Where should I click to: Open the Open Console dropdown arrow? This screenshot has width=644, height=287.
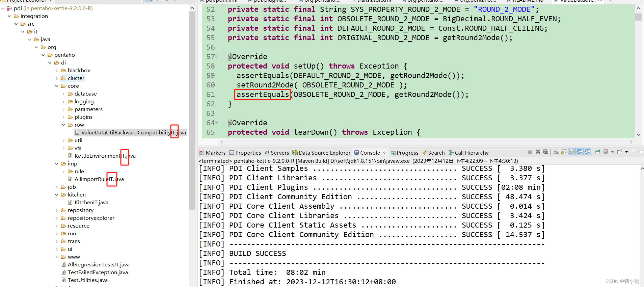click(x=626, y=152)
